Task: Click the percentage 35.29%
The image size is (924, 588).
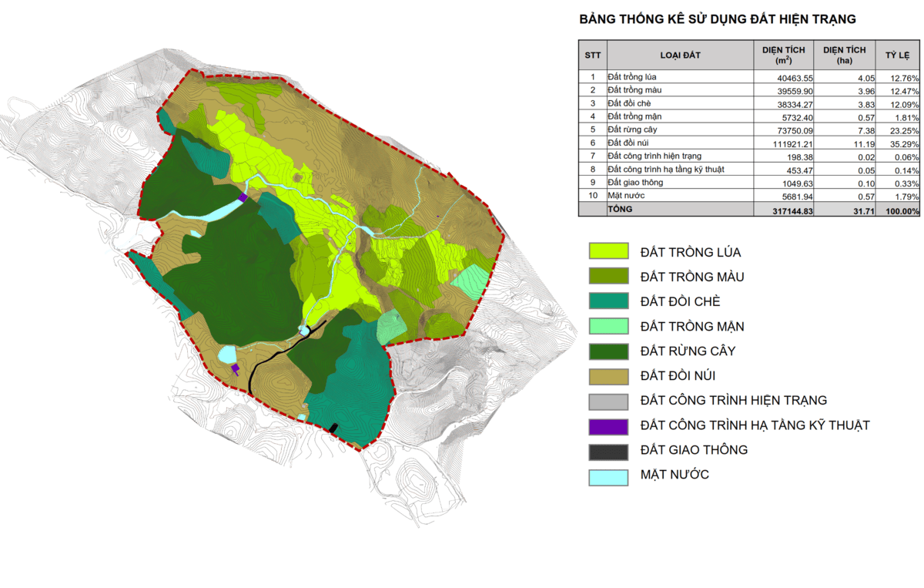Action: pyautogui.click(x=906, y=143)
